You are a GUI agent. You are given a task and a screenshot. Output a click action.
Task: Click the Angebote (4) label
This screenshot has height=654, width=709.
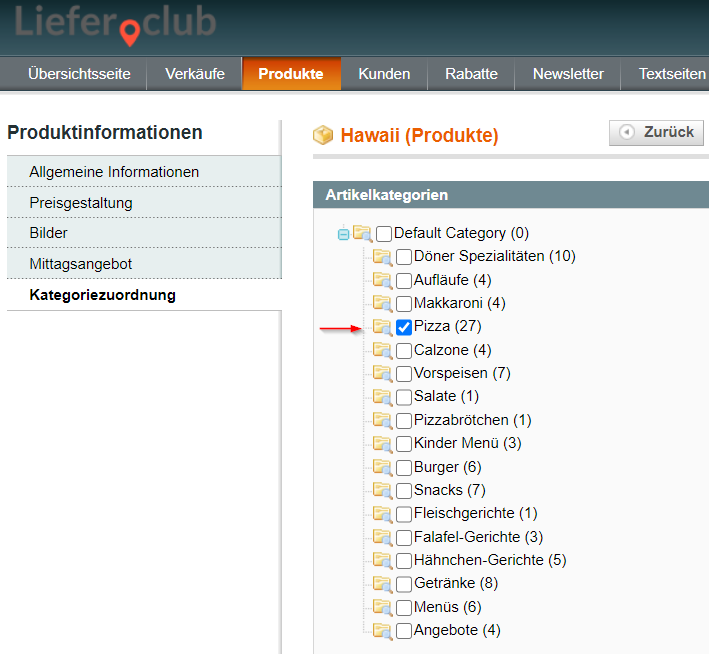457,630
